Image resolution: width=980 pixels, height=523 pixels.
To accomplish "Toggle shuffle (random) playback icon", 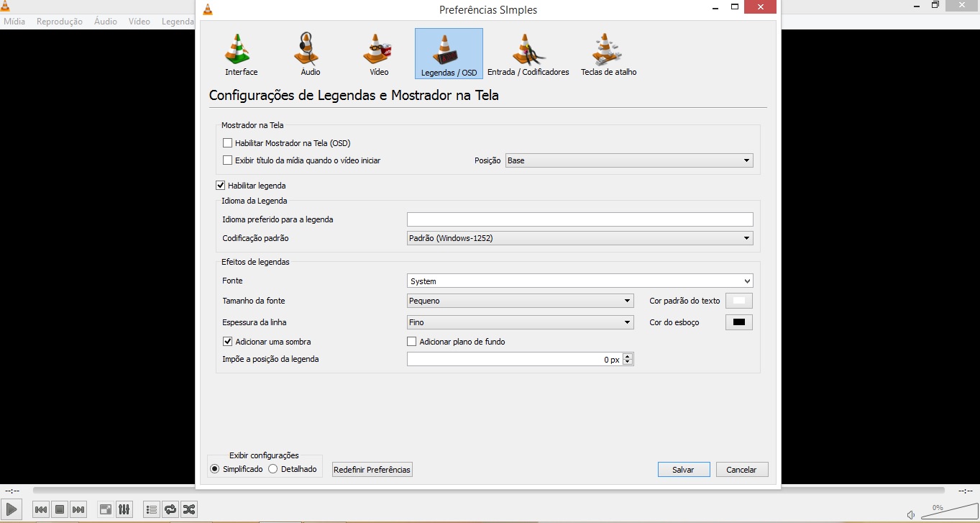I will [x=188, y=509].
